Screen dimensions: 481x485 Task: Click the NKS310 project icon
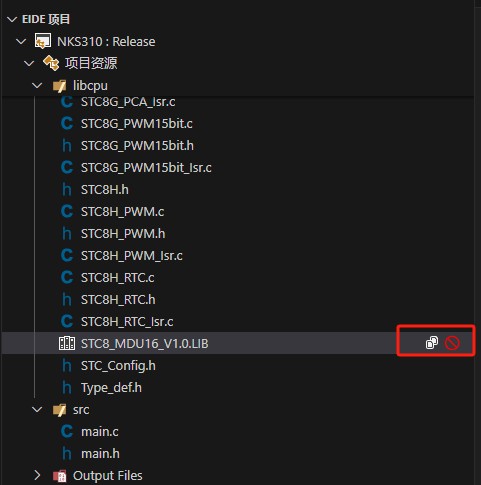tap(43, 41)
